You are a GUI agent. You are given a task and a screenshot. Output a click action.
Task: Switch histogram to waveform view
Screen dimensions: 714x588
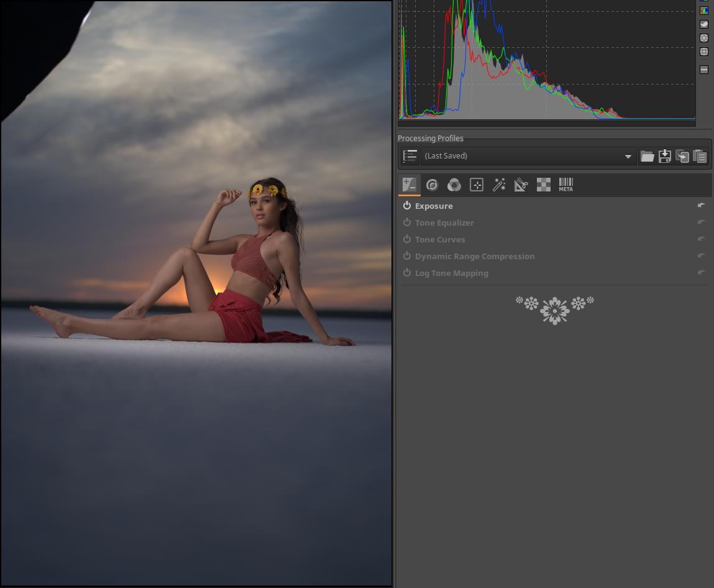click(704, 24)
